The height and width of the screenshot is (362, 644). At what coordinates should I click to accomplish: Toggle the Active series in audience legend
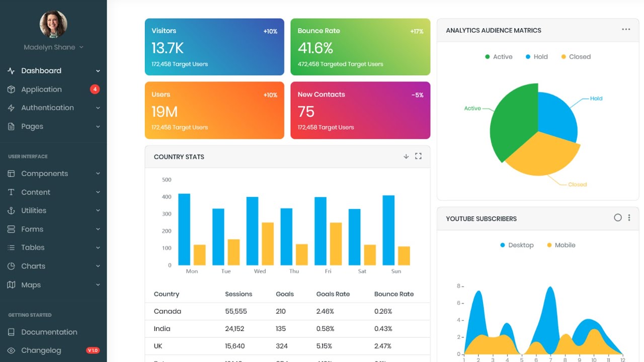[x=499, y=57]
